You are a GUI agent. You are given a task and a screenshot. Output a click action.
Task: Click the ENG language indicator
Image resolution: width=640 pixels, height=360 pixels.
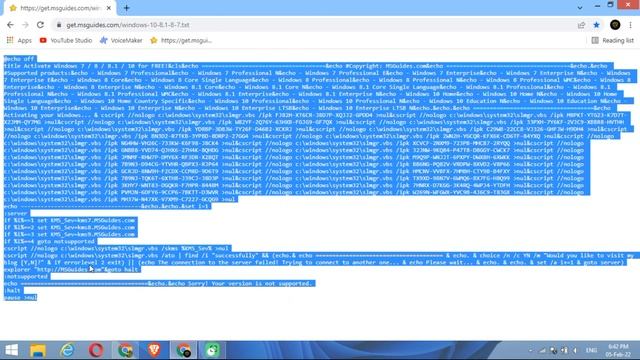[591, 350]
